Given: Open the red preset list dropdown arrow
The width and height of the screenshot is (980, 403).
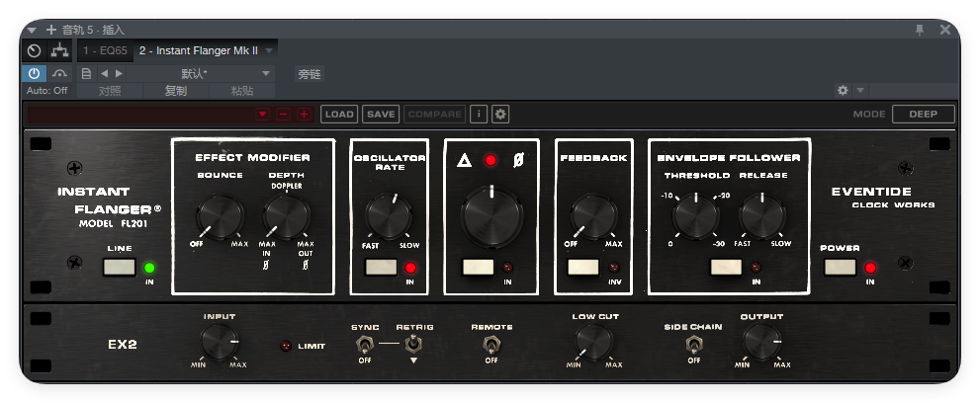Looking at the screenshot, I should tap(262, 115).
